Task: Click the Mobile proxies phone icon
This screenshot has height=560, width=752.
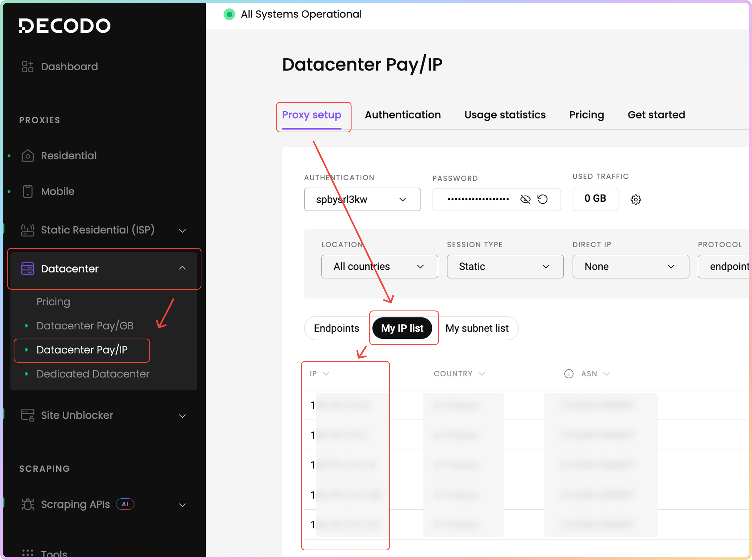Action: tap(27, 192)
